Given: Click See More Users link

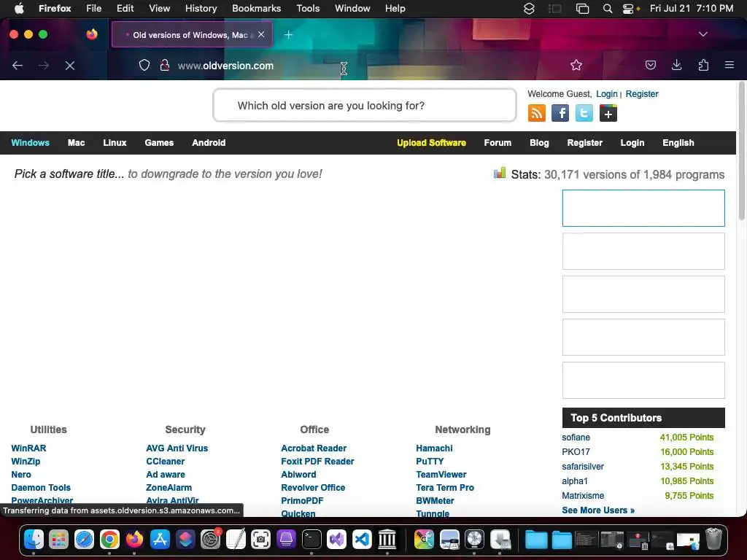Looking at the screenshot, I should (598, 510).
